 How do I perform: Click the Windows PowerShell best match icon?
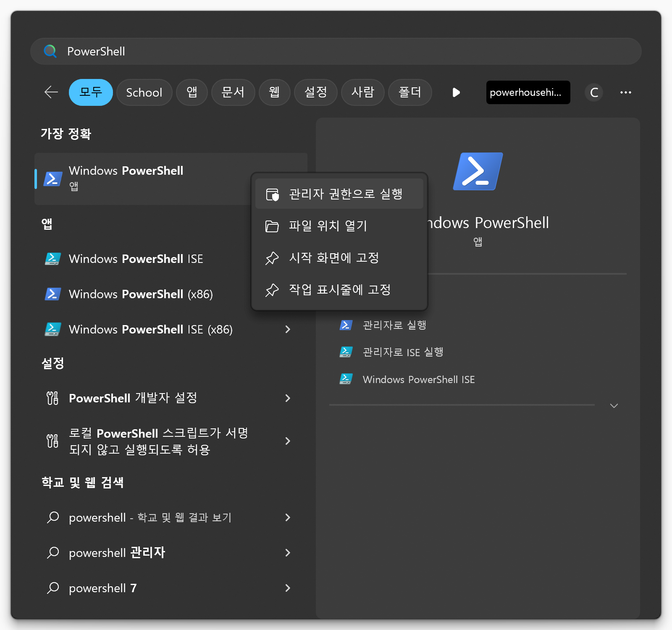coord(53,179)
